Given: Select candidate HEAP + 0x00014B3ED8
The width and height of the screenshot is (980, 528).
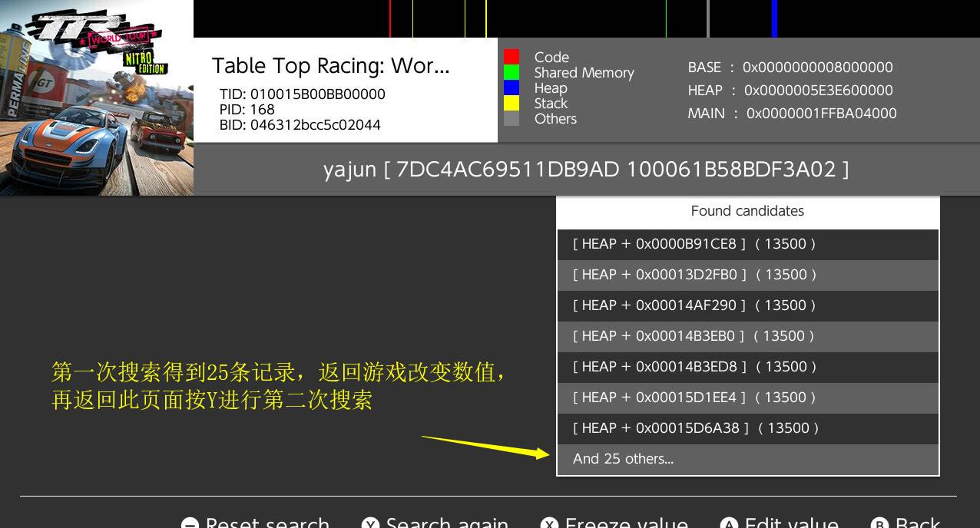Looking at the screenshot, I should click(x=748, y=367).
